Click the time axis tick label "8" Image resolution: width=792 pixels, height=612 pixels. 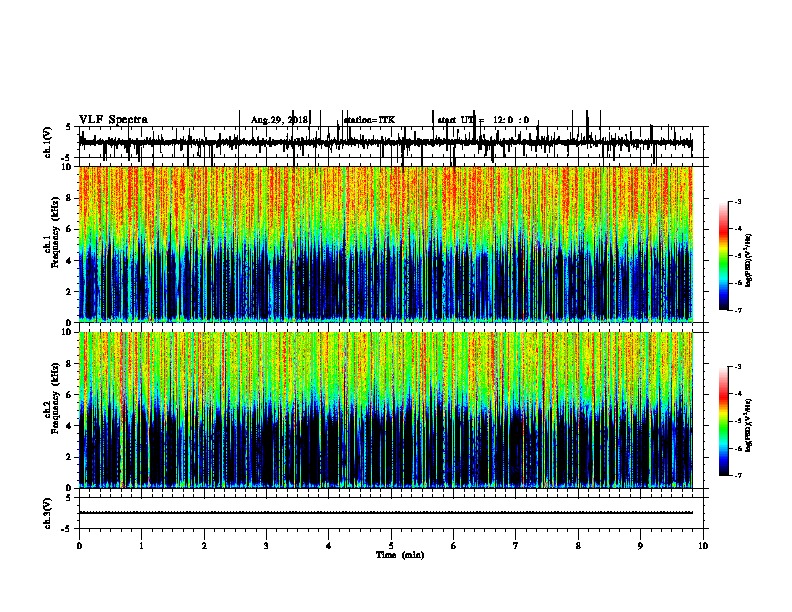pos(578,546)
